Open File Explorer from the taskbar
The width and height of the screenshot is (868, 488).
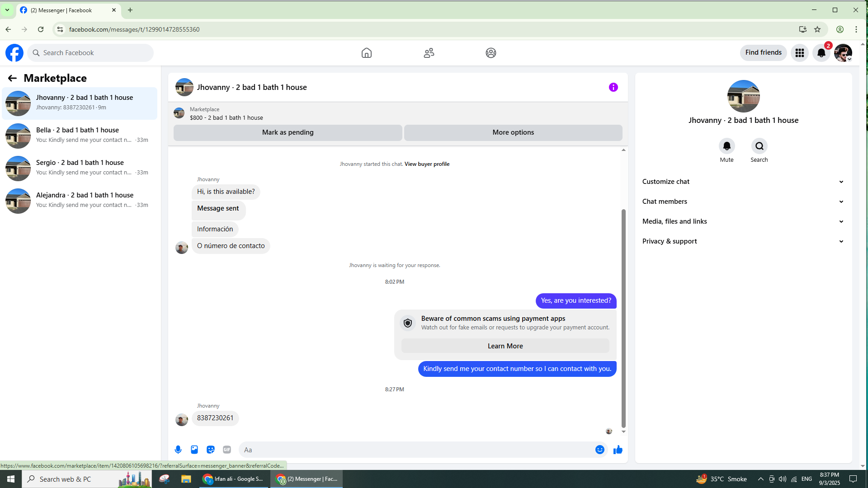tap(186, 479)
